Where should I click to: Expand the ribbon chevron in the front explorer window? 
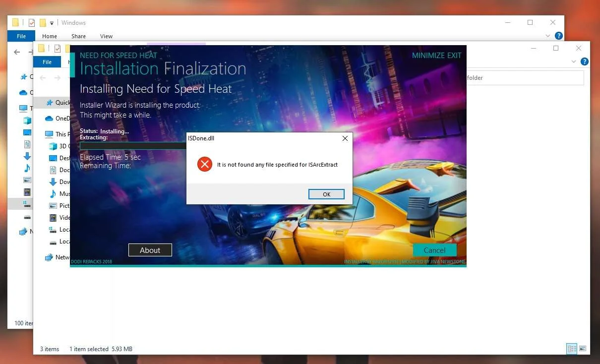click(574, 61)
